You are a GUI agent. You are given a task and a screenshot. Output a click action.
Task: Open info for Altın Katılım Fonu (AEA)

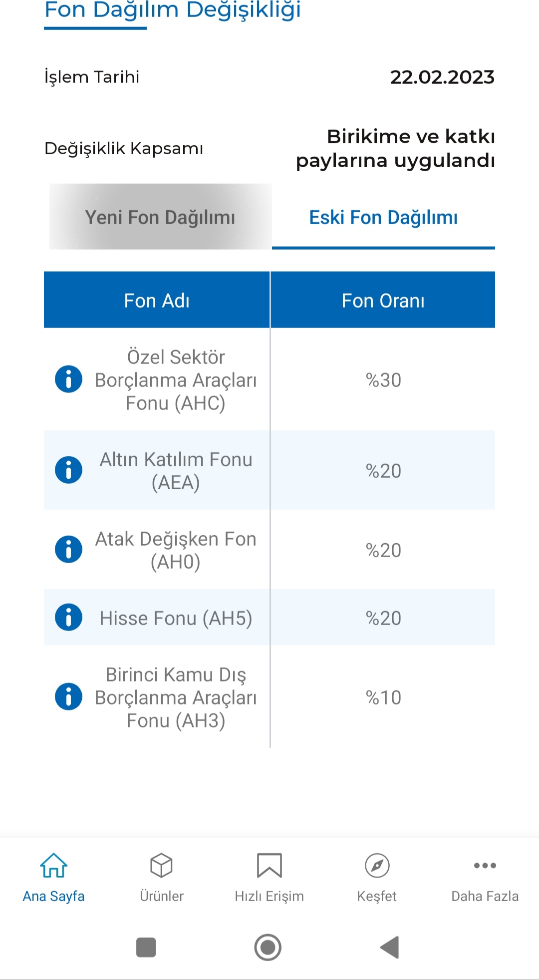coord(68,470)
